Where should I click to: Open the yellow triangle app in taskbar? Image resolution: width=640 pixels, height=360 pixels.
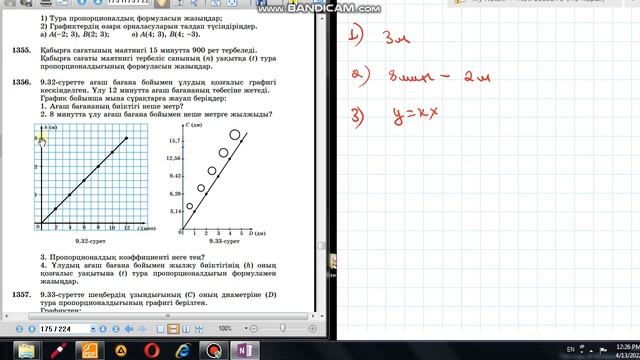tap(120, 350)
